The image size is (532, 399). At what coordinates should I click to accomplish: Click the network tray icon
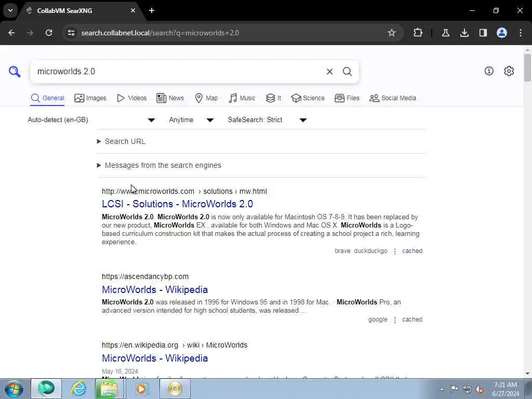tap(467, 389)
